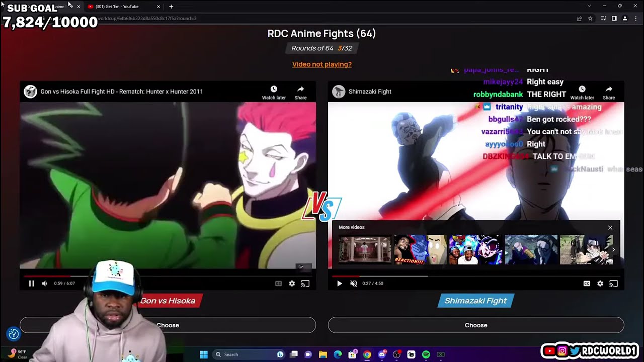Share the Gon vs Hisoka video
Image resolution: width=644 pixels, height=362 pixels.
point(300,92)
